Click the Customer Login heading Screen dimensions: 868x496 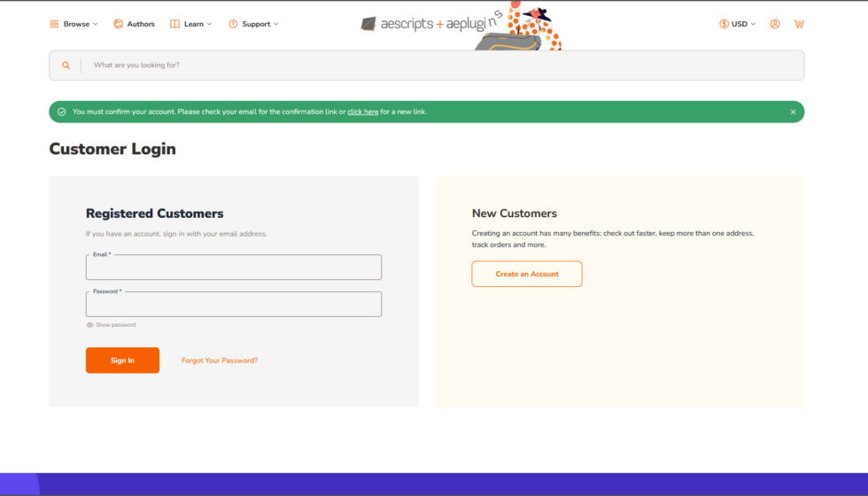(x=112, y=149)
